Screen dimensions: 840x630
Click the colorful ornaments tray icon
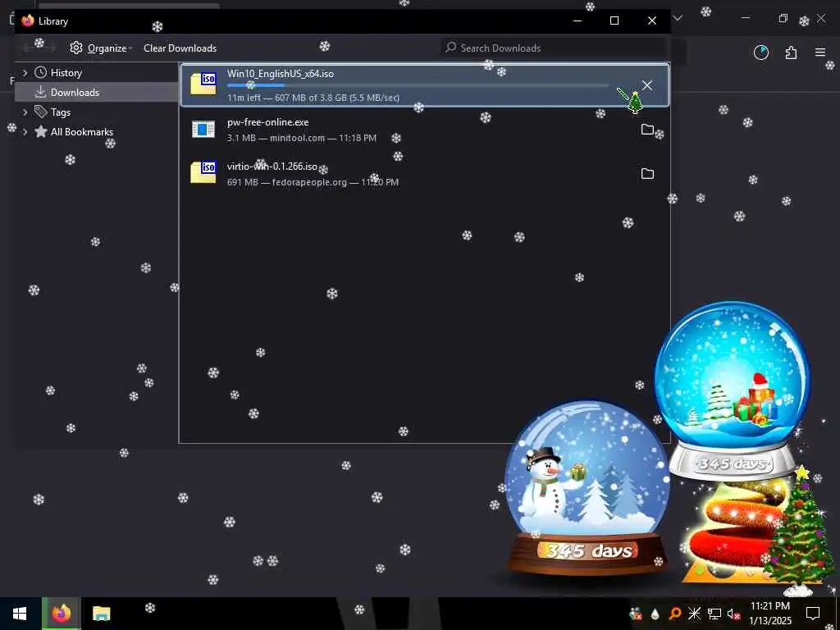636,614
